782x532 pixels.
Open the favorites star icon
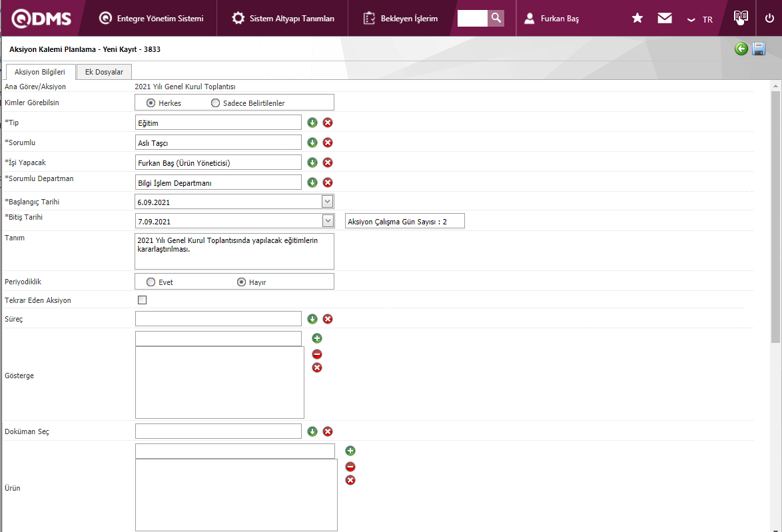[x=637, y=18]
